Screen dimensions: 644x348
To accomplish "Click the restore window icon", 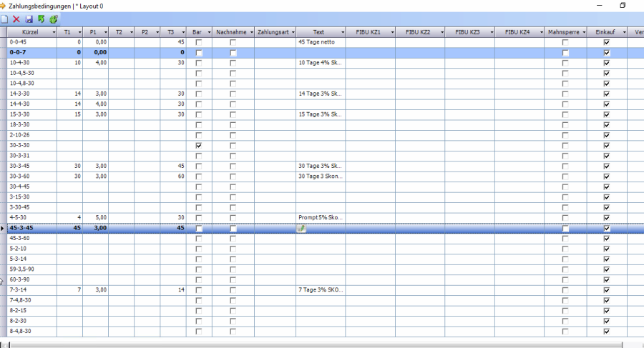I will tap(623, 5).
